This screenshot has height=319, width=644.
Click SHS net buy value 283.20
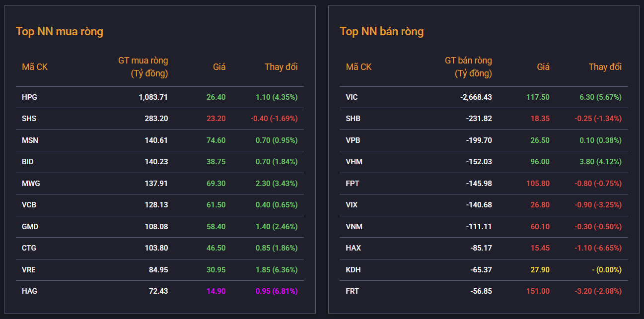[156, 119]
